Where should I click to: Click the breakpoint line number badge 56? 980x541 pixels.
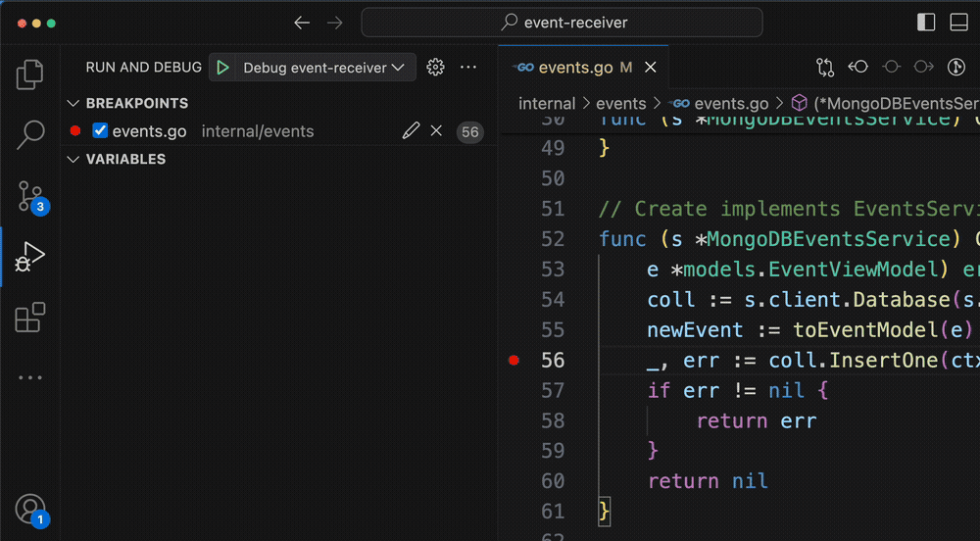pyautogui.click(x=470, y=131)
